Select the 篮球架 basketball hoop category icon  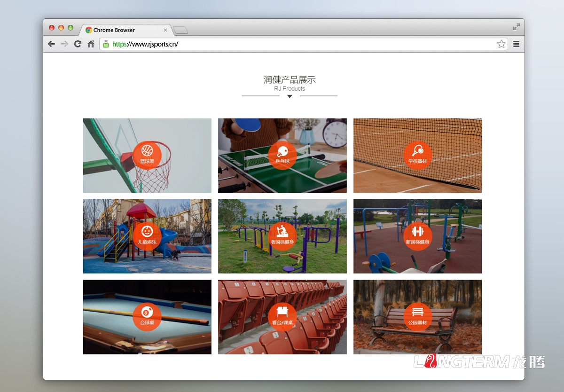pyautogui.click(x=147, y=154)
